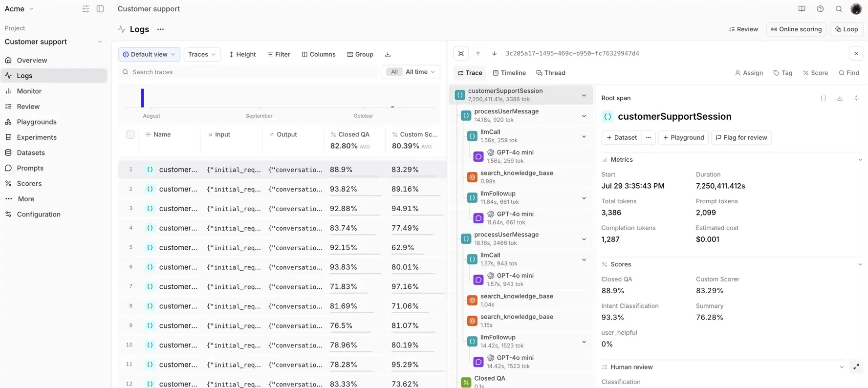Add span to Playground
This screenshot has width=868, height=388.
point(683,137)
